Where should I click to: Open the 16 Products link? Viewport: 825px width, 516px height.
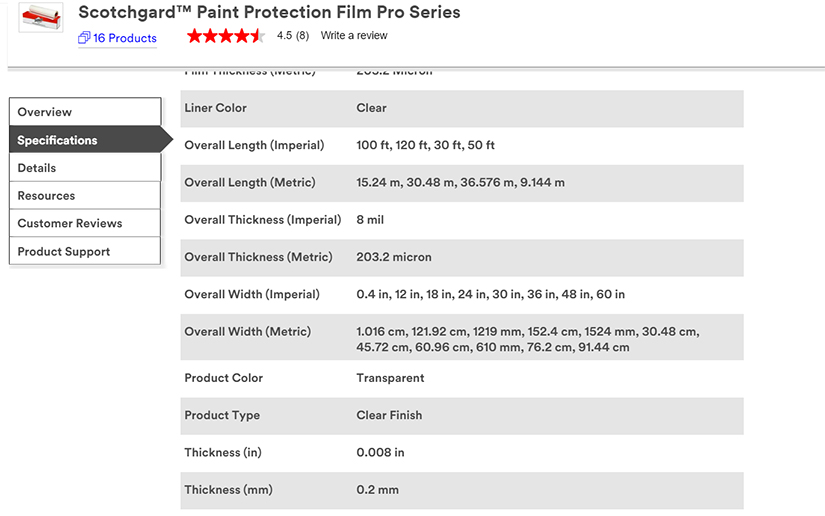tap(125, 38)
